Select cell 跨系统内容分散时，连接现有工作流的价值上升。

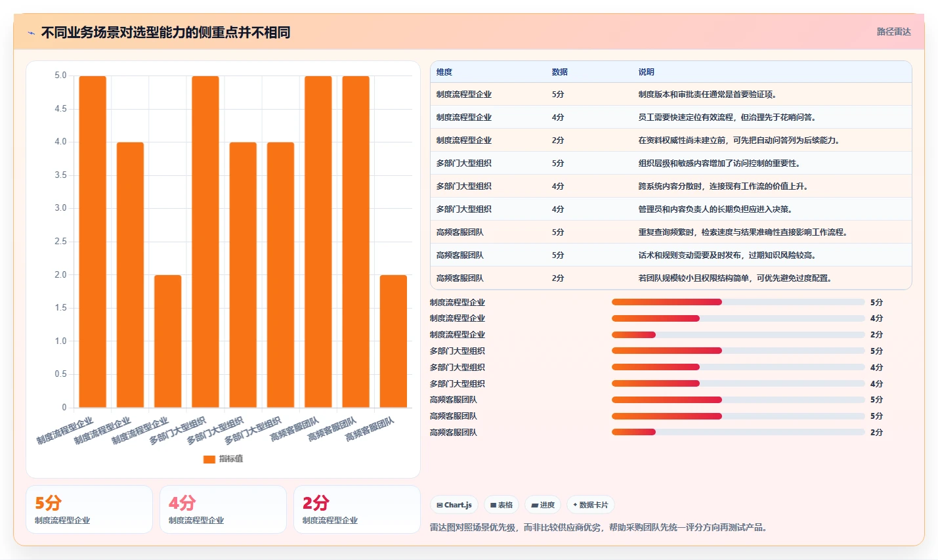point(723,186)
